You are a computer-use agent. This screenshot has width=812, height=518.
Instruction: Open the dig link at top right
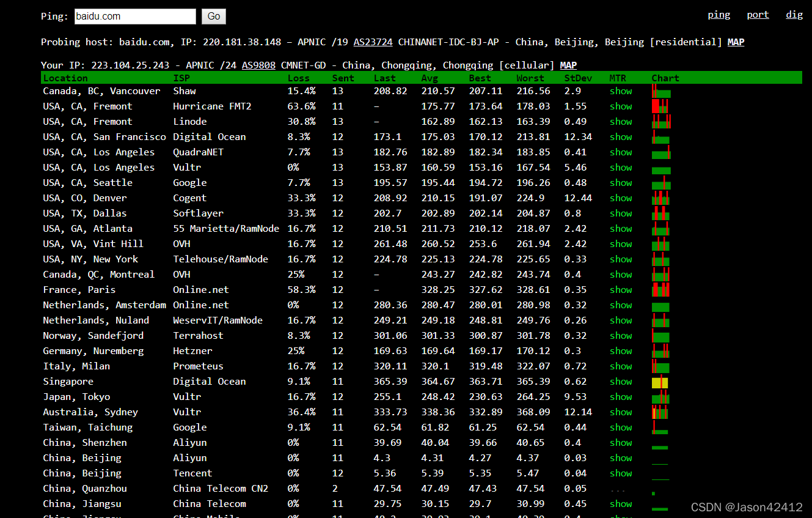click(x=794, y=15)
